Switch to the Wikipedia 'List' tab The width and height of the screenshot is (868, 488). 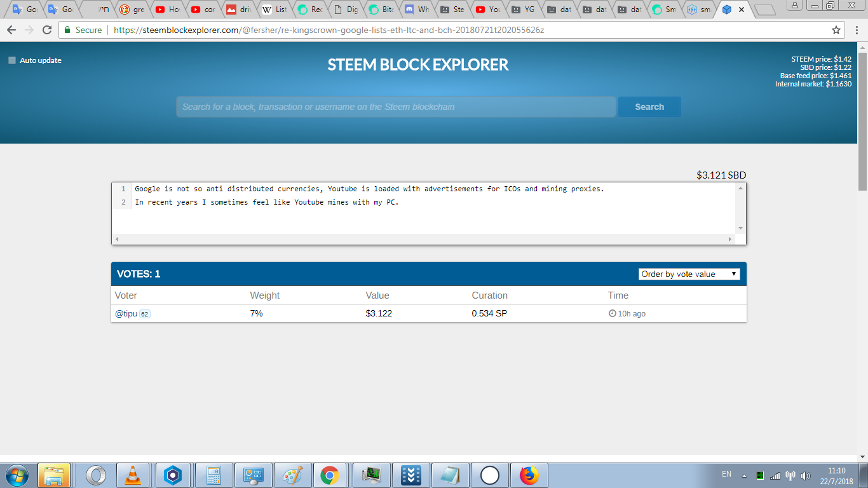275,10
